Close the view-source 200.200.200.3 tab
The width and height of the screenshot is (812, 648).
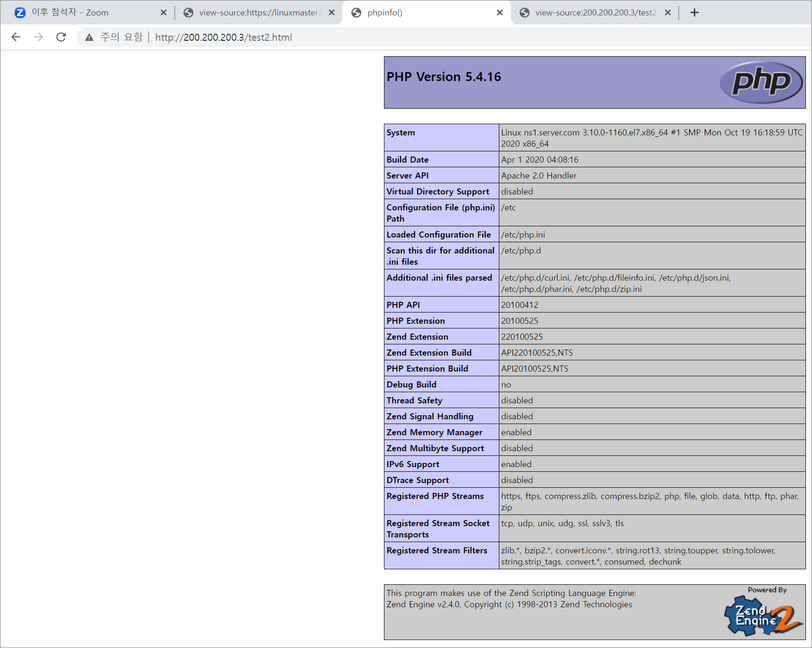pyautogui.click(x=668, y=13)
